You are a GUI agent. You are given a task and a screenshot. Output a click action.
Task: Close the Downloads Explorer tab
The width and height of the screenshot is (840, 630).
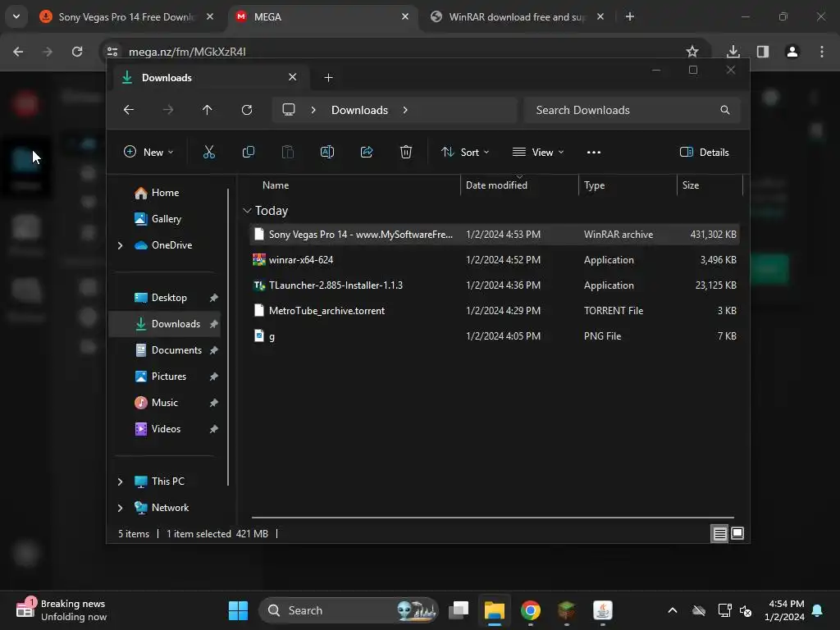(x=293, y=77)
